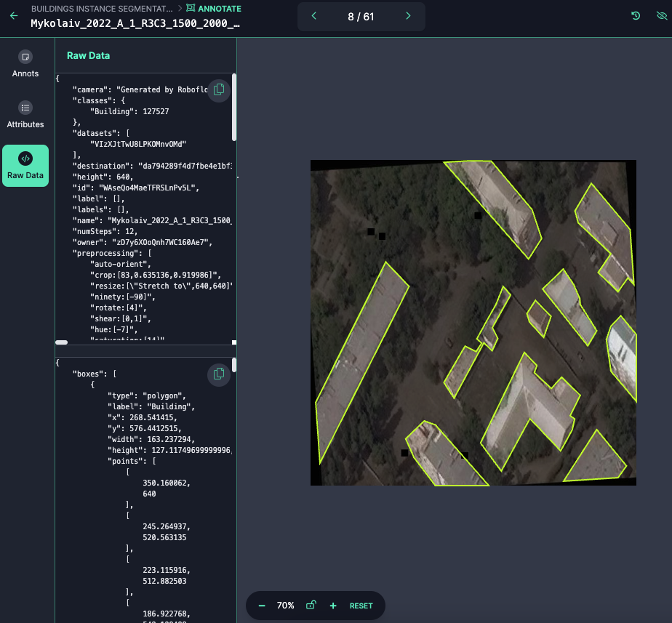Click the boxes panel vertical scrollbar
Image resolution: width=672 pixels, height=623 pixels.
[234, 365]
